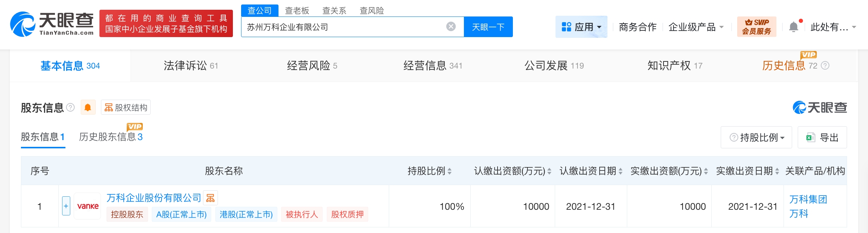The width and height of the screenshot is (868, 233).
Task: Expand the 万科企业股份有限公司 shareholder row
Action: (x=66, y=206)
